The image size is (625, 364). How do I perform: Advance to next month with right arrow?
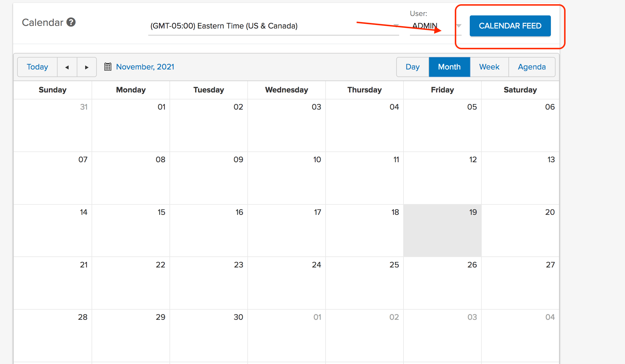tap(87, 67)
